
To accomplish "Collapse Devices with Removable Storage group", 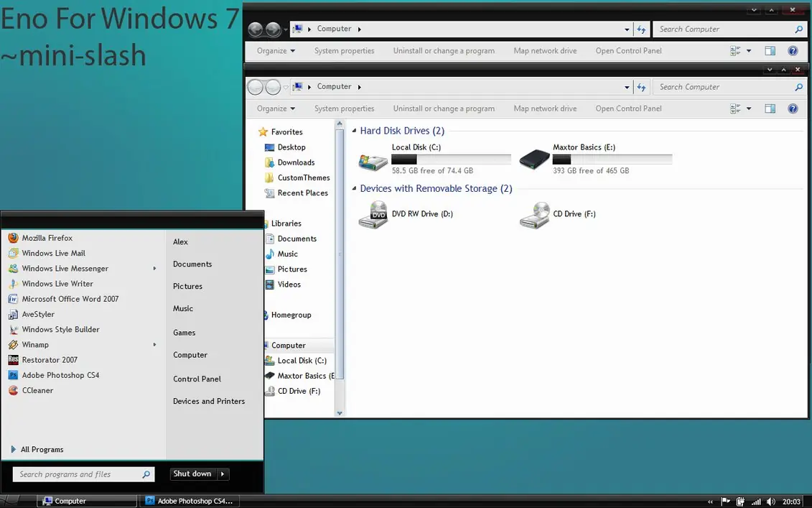I will pos(354,188).
